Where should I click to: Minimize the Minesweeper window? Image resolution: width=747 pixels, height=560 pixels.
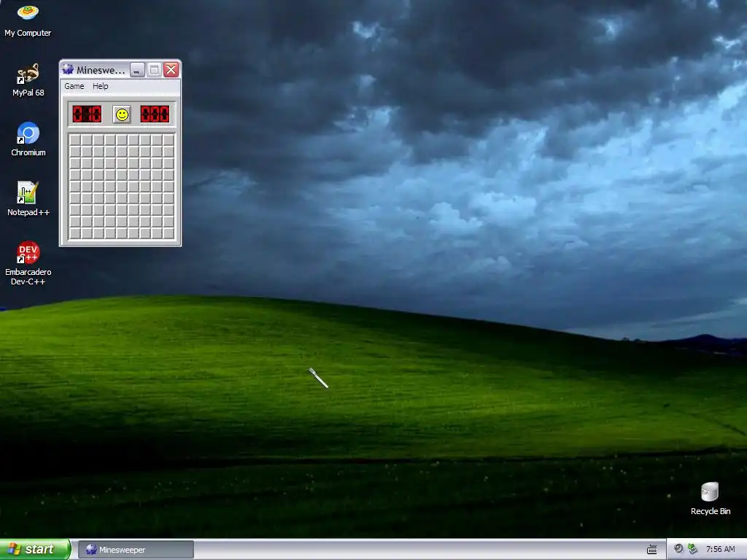pos(137,70)
